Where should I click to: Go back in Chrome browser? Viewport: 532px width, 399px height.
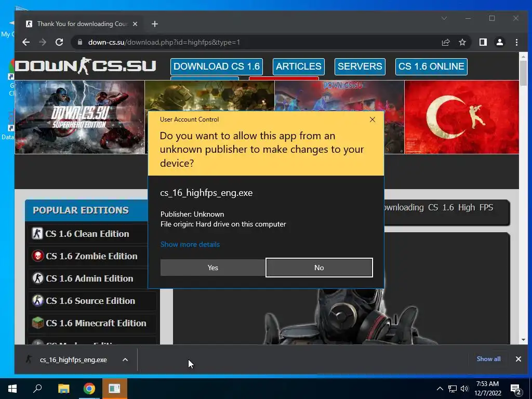point(26,42)
